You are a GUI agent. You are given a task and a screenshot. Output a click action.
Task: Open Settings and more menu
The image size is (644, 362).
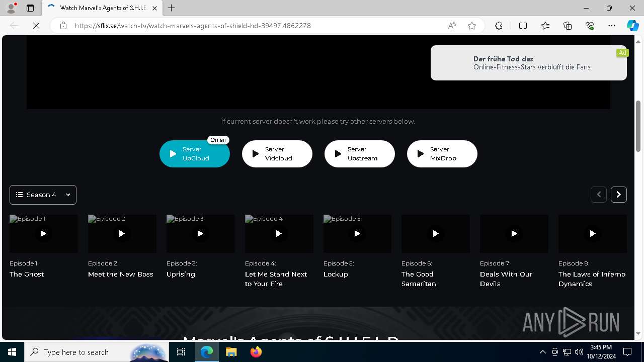612,26
